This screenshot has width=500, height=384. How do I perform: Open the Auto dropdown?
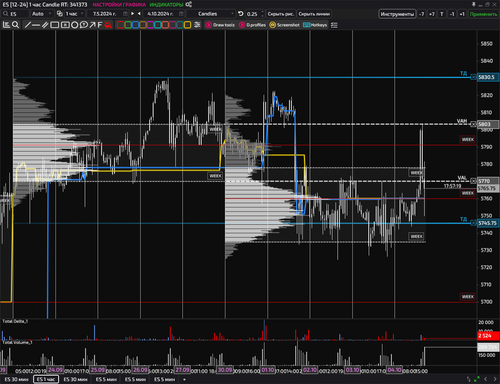tap(42, 14)
